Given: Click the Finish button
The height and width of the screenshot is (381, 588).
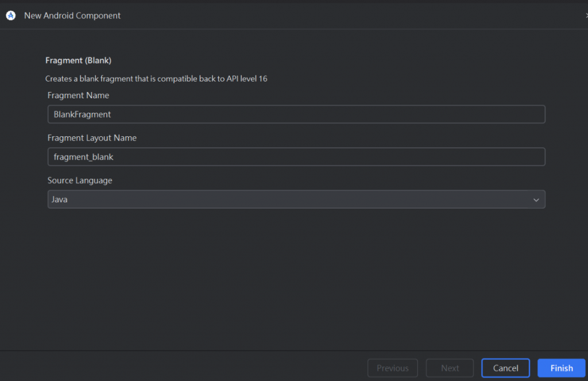Looking at the screenshot, I should coord(562,368).
